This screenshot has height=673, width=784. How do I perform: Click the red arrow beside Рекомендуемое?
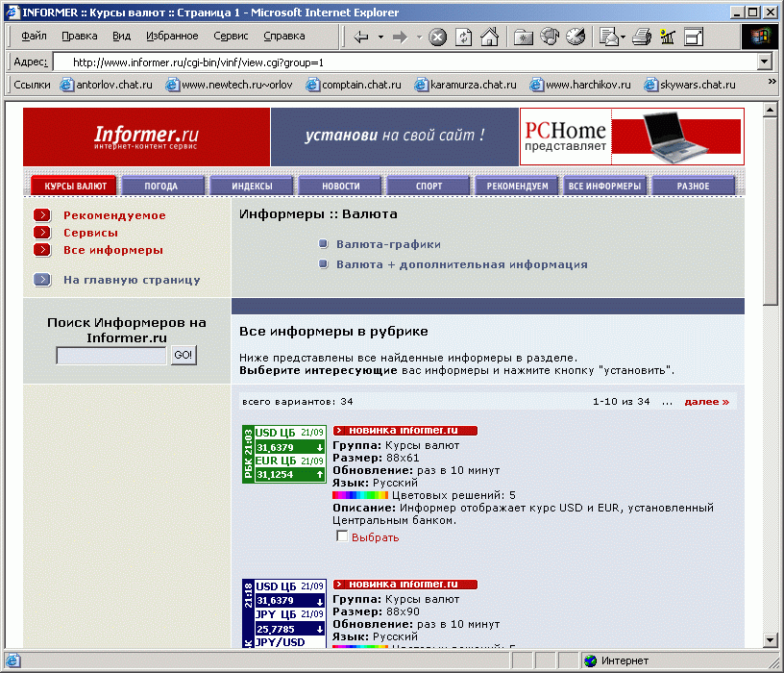coord(42,215)
